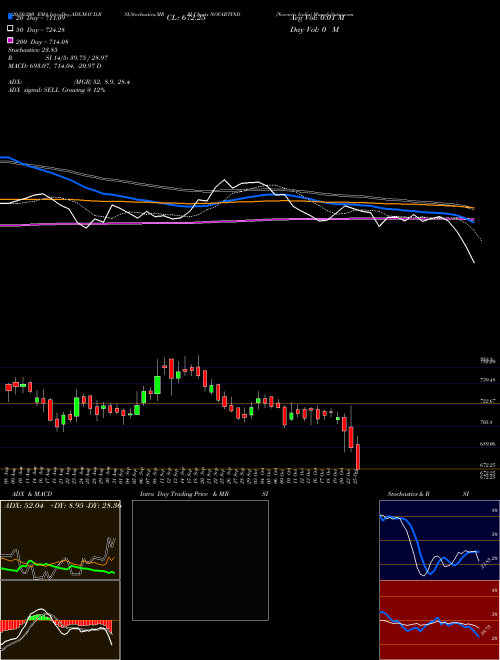The image size is (500, 660).
Task: Click the magenta 200 Day EMA legend swatch
Action: tap(10, 40)
